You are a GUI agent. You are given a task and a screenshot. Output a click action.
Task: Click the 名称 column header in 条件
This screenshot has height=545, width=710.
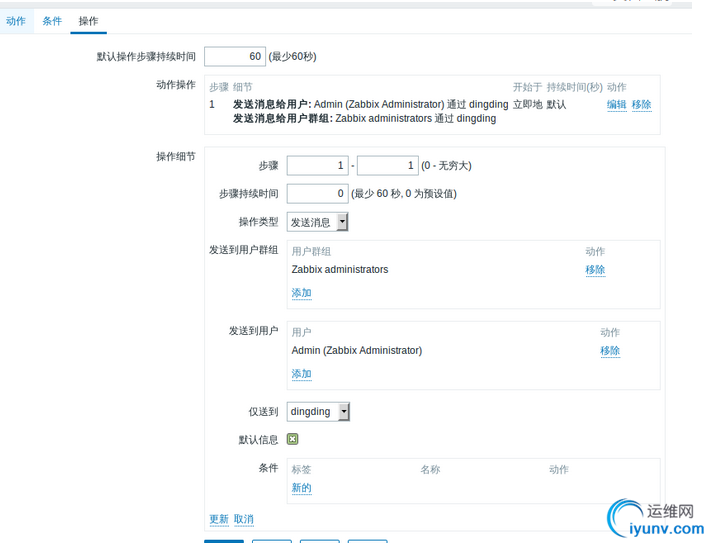tap(430, 470)
